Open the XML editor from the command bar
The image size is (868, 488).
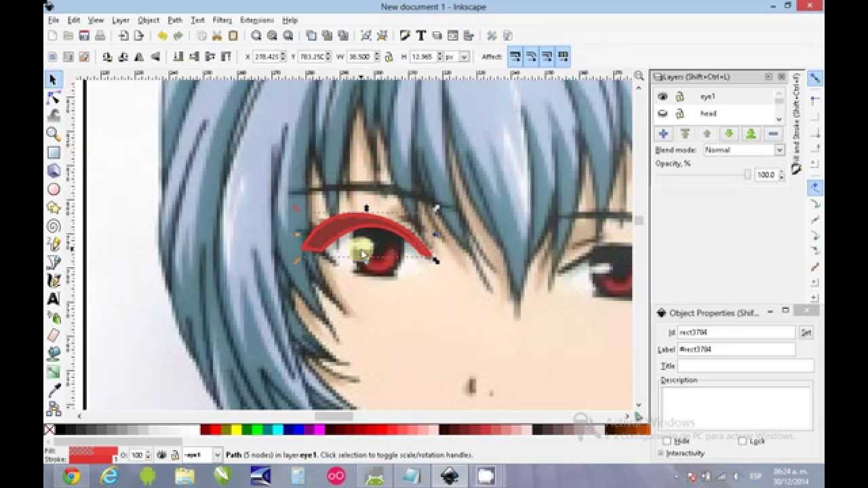point(437,35)
